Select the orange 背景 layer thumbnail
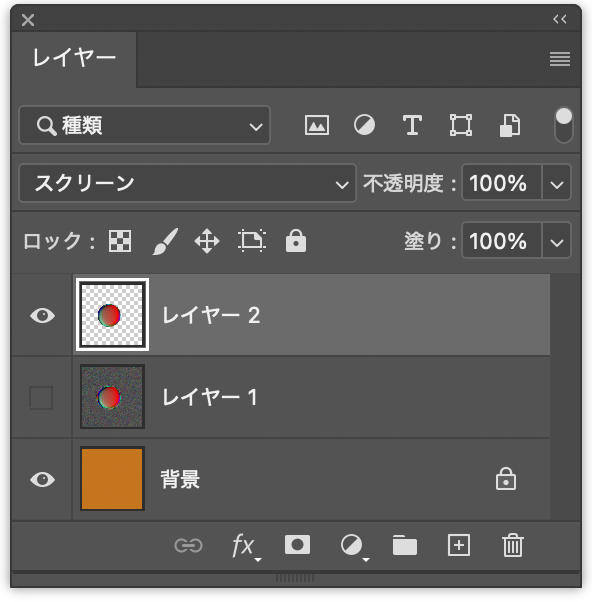Image resolution: width=592 pixels, height=602 pixels. pyautogui.click(x=112, y=479)
